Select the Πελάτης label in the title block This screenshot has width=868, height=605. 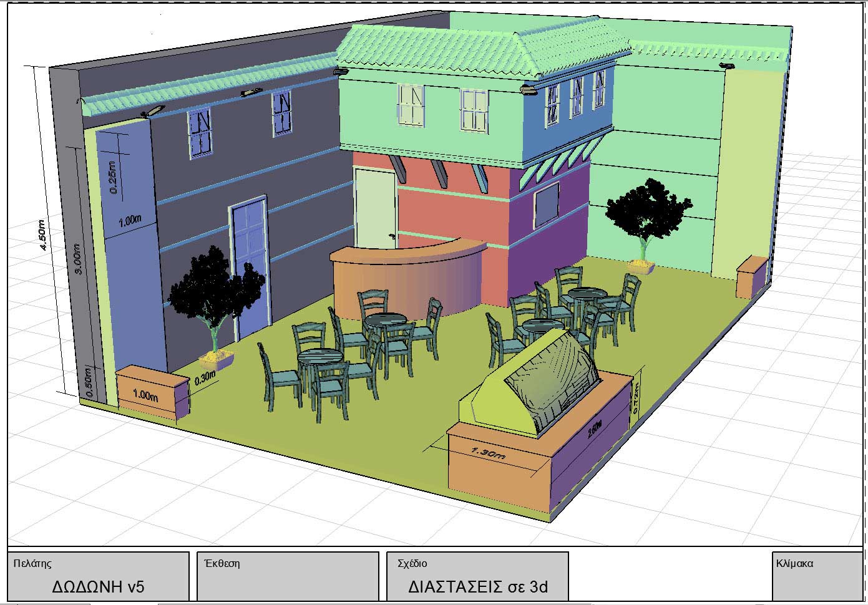point(33,564)
